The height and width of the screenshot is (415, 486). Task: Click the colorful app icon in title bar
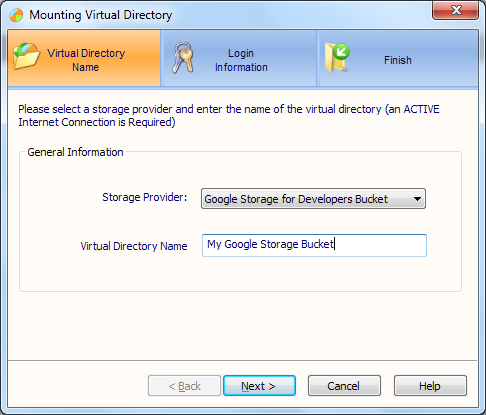click(x=16, y=15)
